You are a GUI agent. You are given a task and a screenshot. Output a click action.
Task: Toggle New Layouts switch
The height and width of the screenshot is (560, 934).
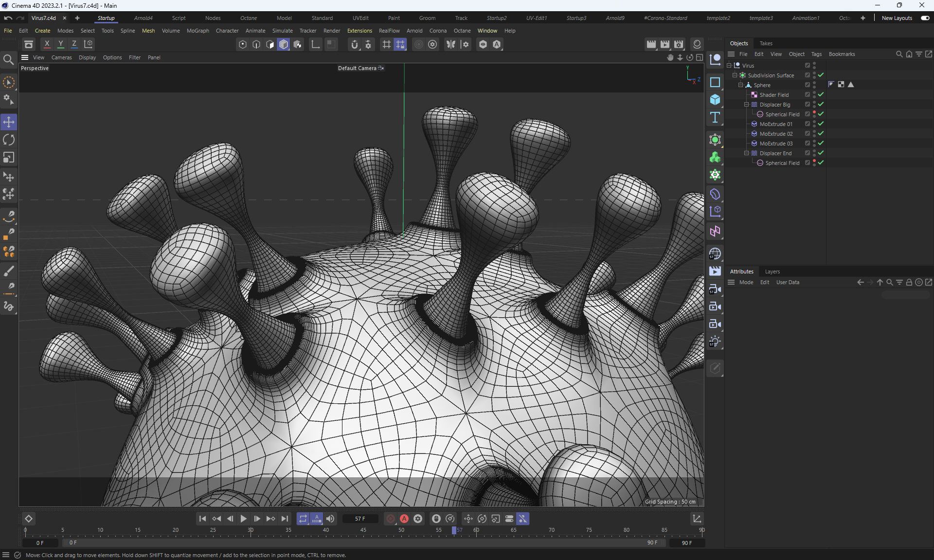coord(925,18)
